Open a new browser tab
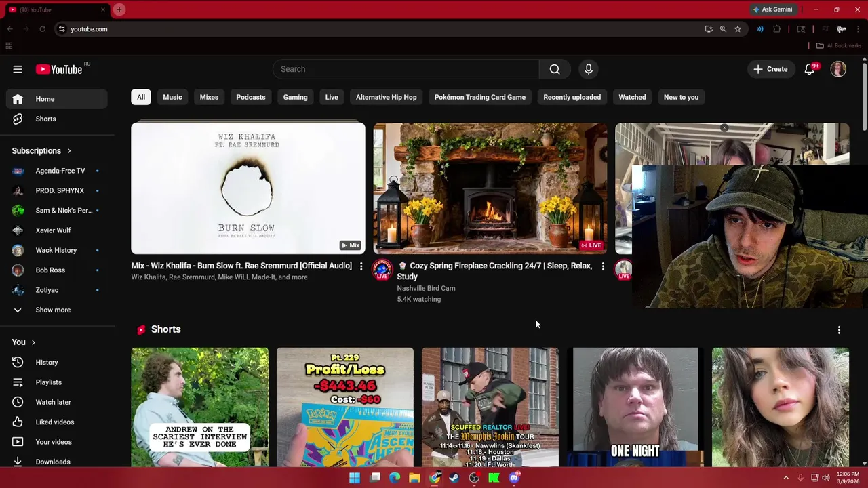Screen dimensions: 868x488 point(119,9)
